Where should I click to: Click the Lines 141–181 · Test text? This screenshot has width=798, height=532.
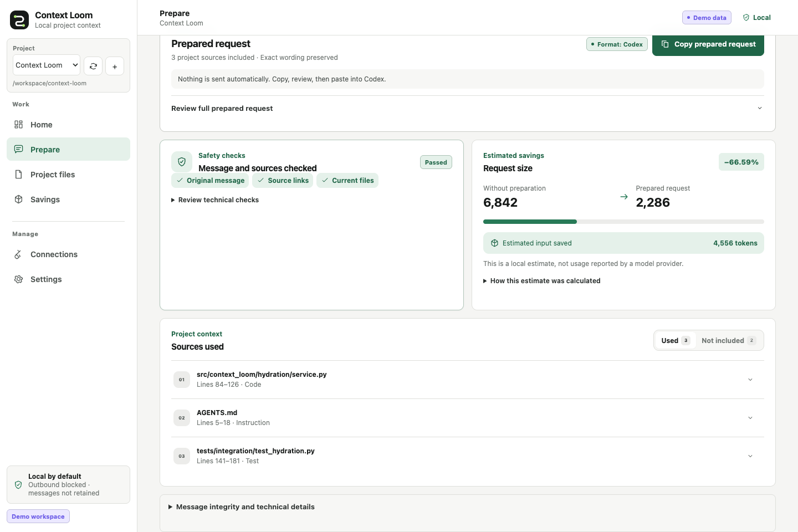(228, 461)
